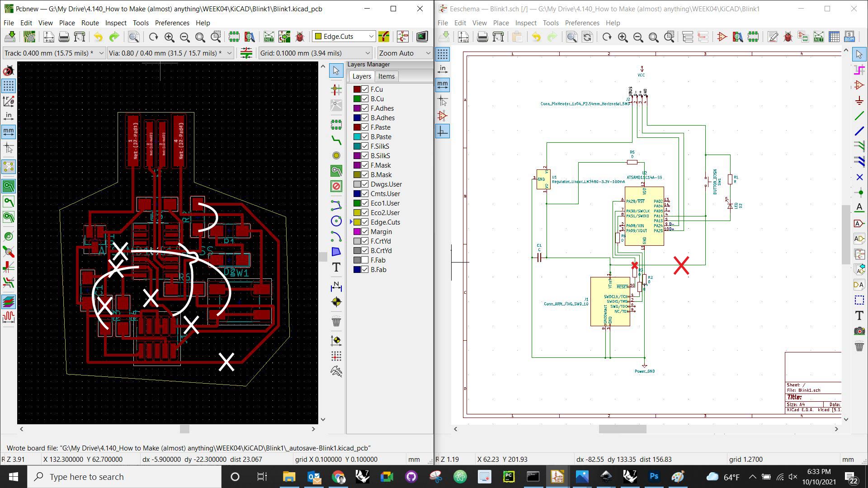Click Eeschema vertical scrollbar thumb
This screenshot has height=488, width=868.
click(845, 235)
